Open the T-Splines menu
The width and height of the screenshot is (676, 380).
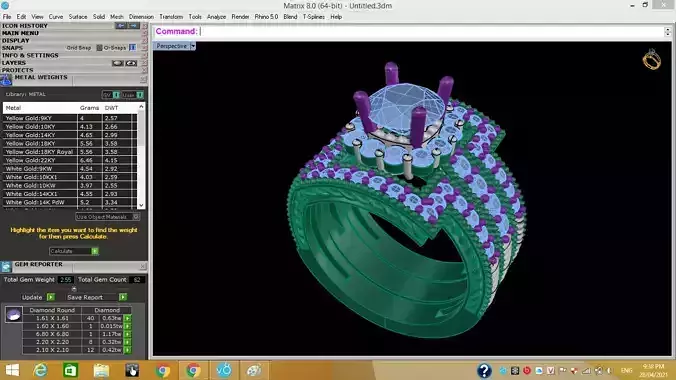(313, 17)
